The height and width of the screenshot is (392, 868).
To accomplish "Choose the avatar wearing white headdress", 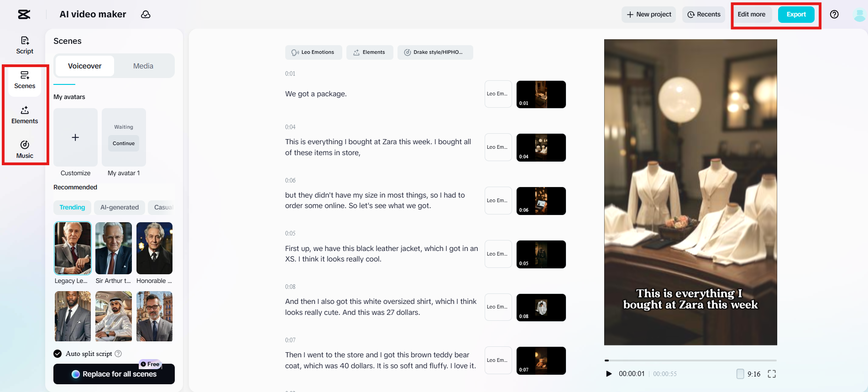I will coord(114,316).
